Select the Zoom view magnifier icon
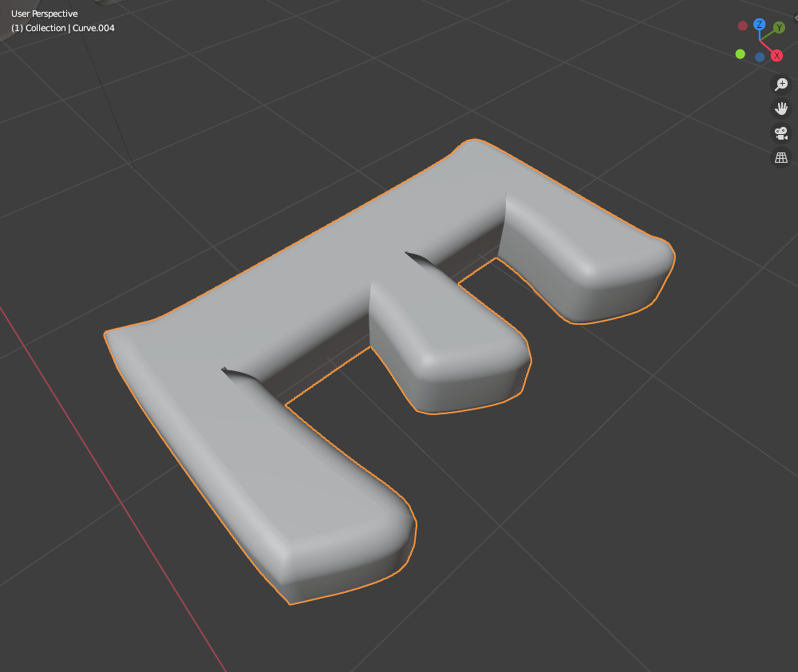798x672 pixels. point(781,84)
